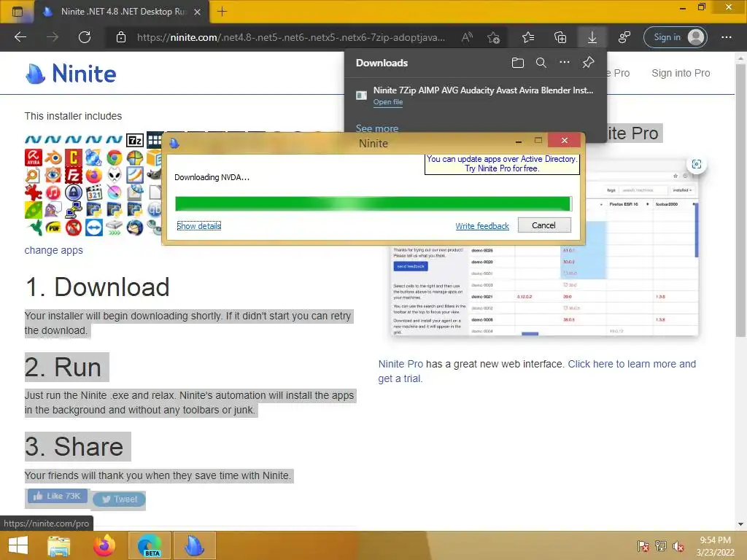Click the visual search icon on image
747x560 pixels.
[x=697, y=164]
